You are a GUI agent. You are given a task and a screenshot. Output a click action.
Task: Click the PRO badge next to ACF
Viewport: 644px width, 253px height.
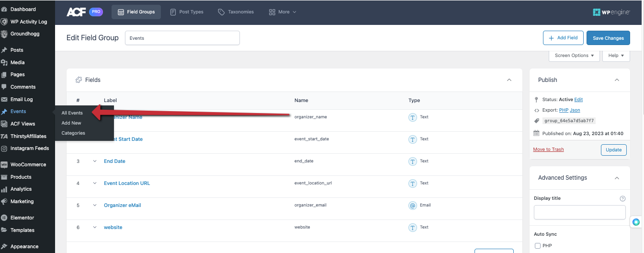[x=96, y=11]
